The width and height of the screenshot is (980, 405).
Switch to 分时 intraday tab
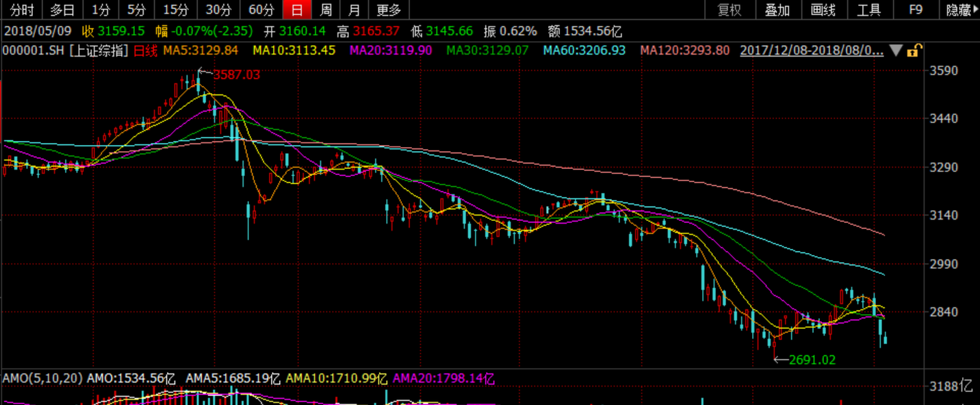(x=22, y=10)
